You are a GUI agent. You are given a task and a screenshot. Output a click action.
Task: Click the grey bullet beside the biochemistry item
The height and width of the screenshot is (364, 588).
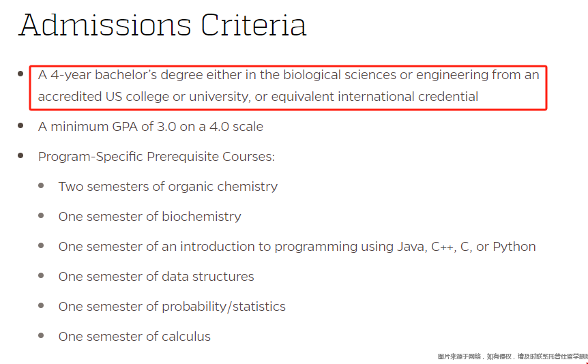click(x=41, y=215)
